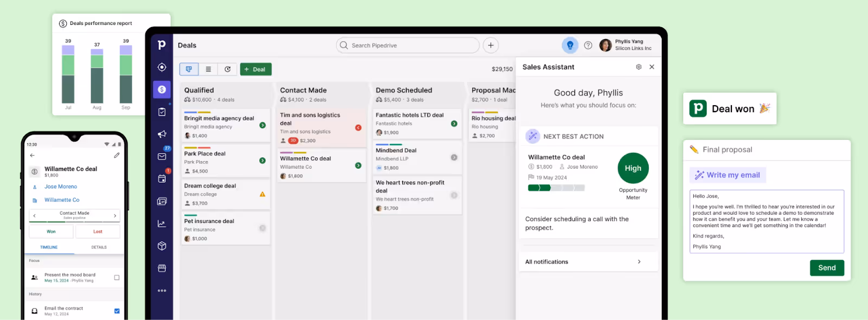Click the email draft text box
The image size is (868, 320).
767,221
